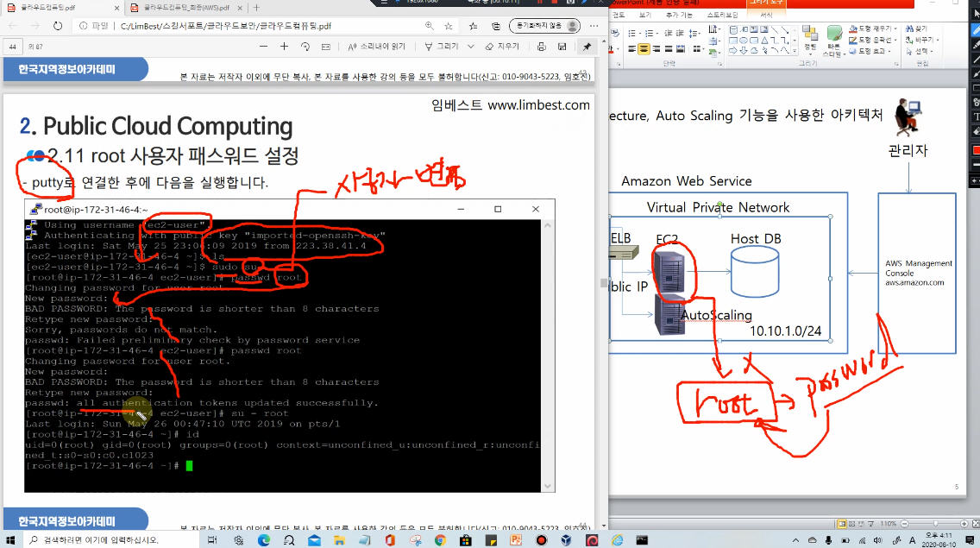The width and height of the screenshot is (980, 548).
Task: Switch to the 클라우드컴퓨팅_최종(AWS).pdf tab
Action: (x=186, y=8)
